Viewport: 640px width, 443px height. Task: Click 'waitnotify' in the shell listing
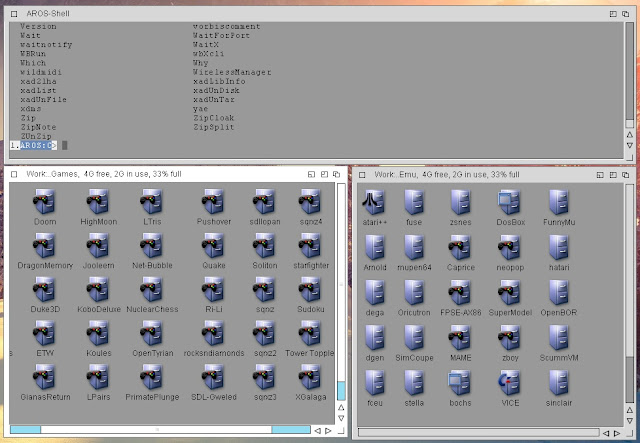click(x=46, y=45)
